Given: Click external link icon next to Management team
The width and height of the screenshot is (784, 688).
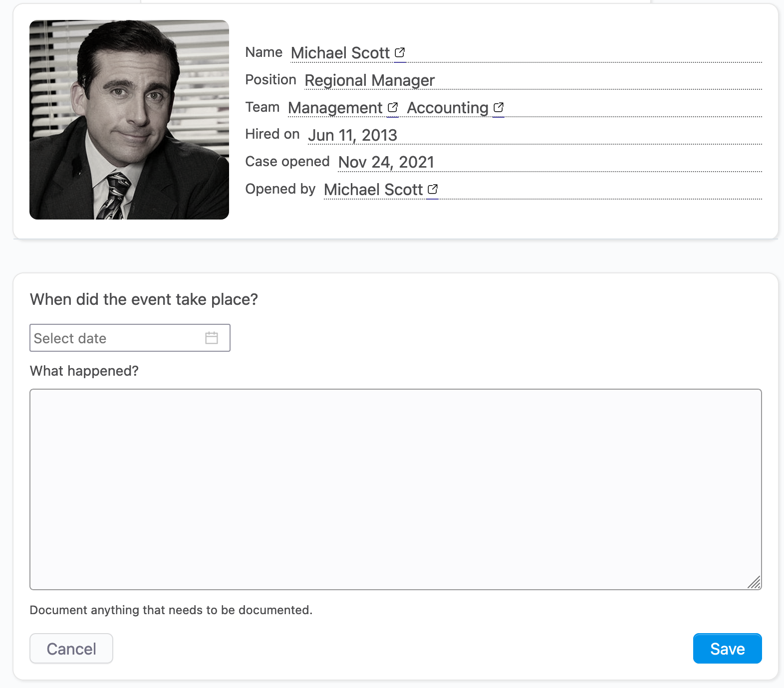Looking at the screenshot, I should click(393, 107).
